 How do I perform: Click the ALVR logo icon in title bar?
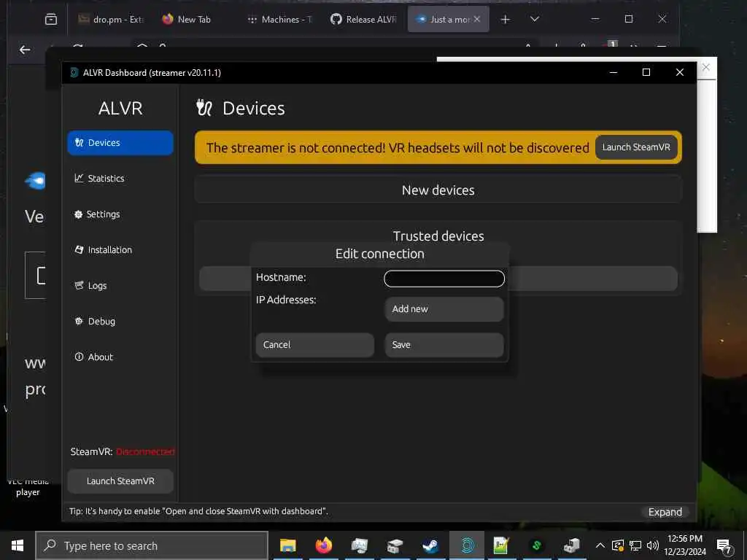pos(74,72)
